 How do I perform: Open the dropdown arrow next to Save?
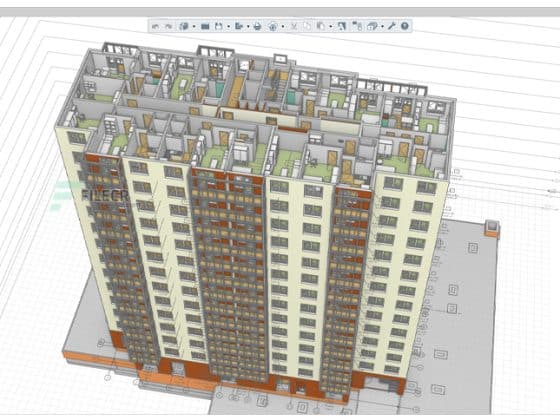(229, 26)
